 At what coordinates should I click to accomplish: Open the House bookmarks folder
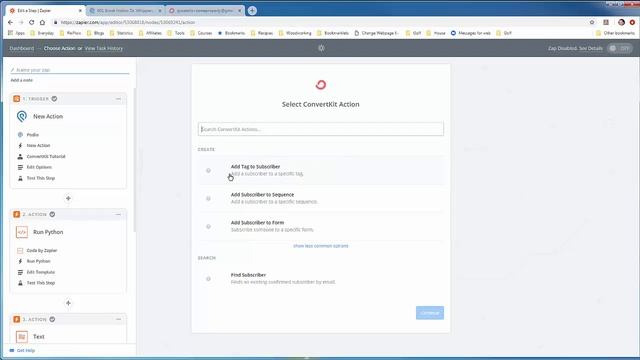click(436, 33)
